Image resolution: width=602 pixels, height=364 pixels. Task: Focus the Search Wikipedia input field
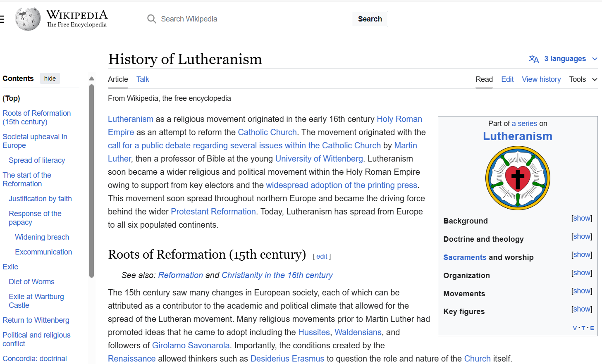[247, 19]
